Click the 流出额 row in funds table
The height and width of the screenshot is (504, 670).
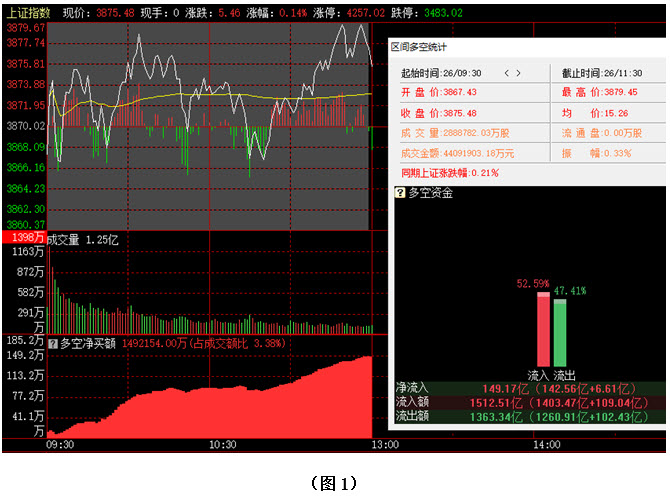(x=528, y=416)
